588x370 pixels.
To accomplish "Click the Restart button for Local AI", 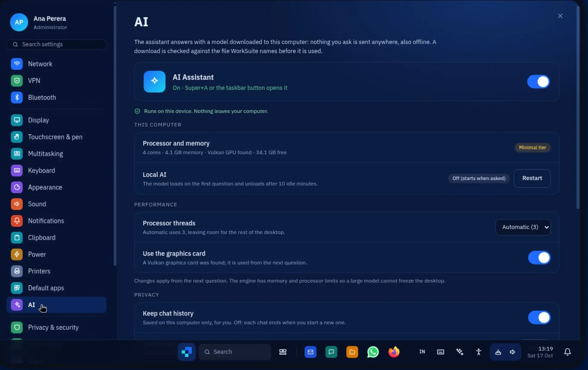I will pyautogui.click(x=532, y=178).
